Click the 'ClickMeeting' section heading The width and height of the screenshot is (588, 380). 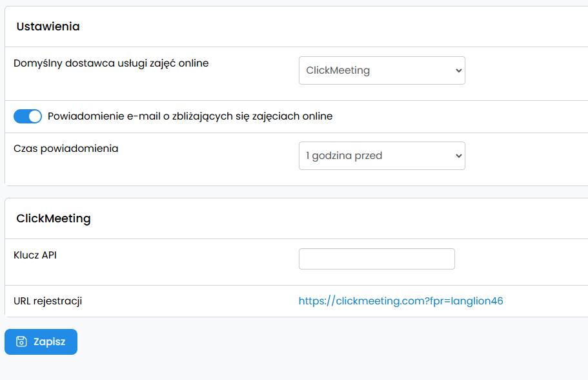click(x=54, y=218)
